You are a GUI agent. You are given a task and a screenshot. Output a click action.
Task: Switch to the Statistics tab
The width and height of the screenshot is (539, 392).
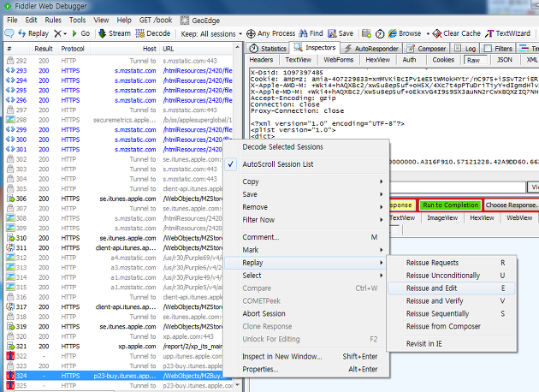tap(268, 49)
